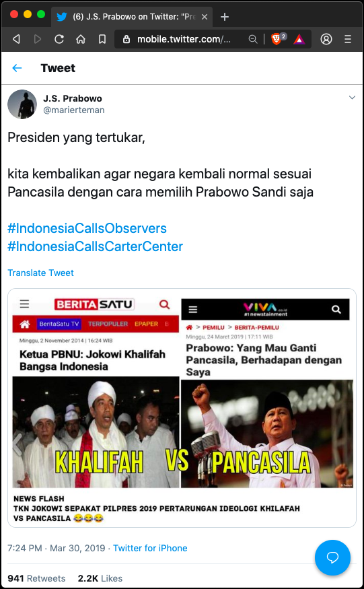This screenshot has height=589, width=364.
Task: Close the J.S. Prabowo Twitter tab
Action: click(205, 17)
